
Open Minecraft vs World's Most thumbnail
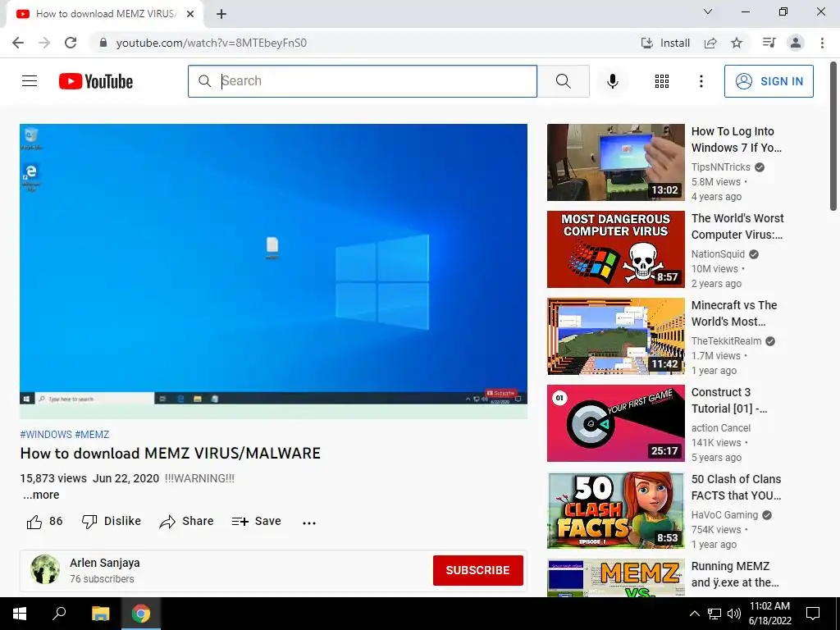point(615,336)
